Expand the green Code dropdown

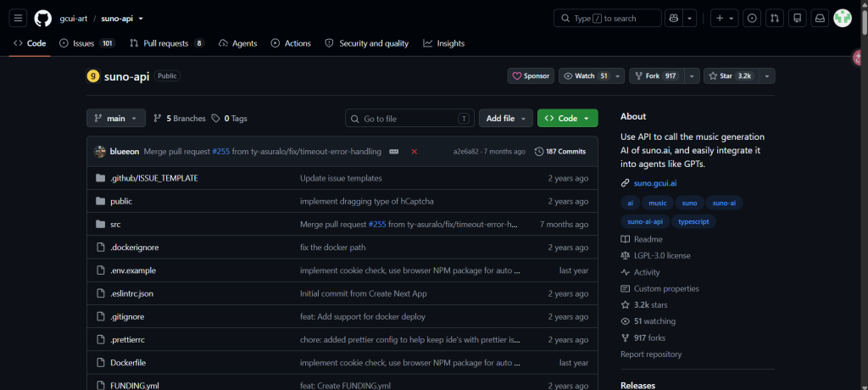pos(567,119)
